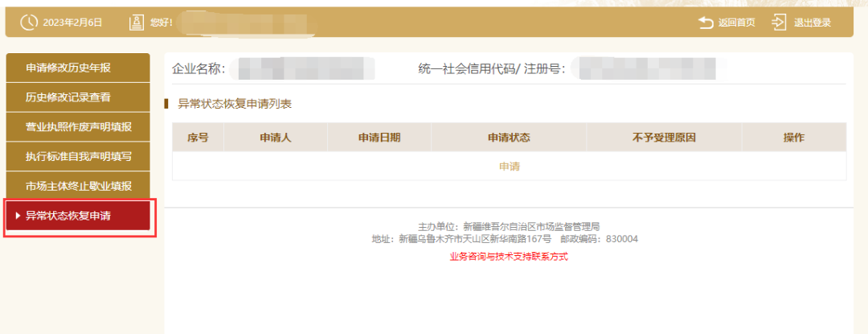Click the 不予受理原因 column header

(x=664, y=138)
